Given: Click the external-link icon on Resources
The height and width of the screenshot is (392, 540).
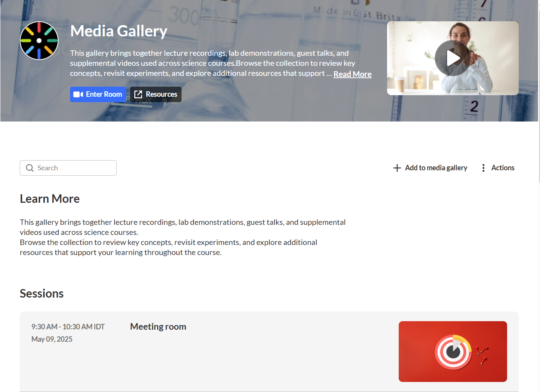Looking at the screenshot, I should pos(138,94).
